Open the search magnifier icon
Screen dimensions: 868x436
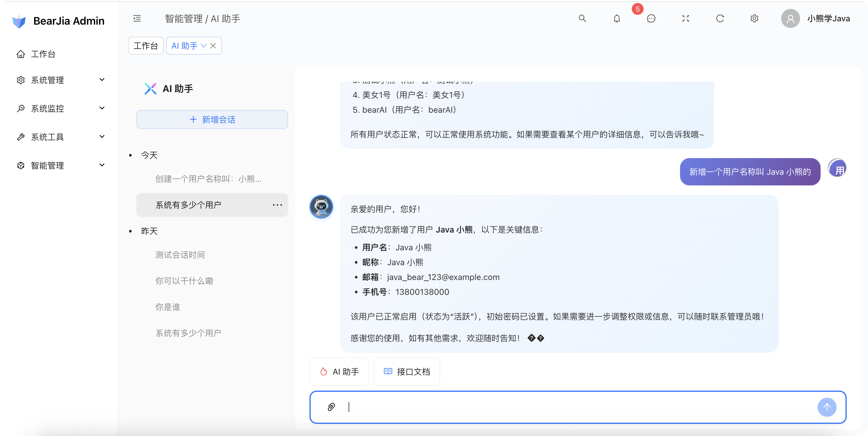coord(582,19)
